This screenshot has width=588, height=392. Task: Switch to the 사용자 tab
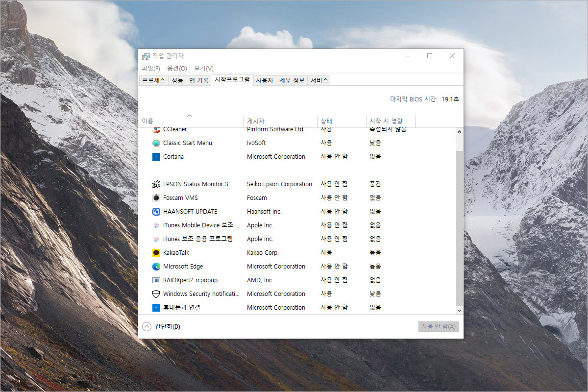(265, 80)
